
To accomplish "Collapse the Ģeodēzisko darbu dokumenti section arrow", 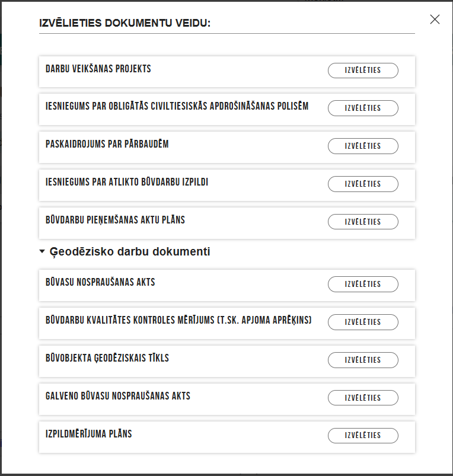I will click(42, 251).
